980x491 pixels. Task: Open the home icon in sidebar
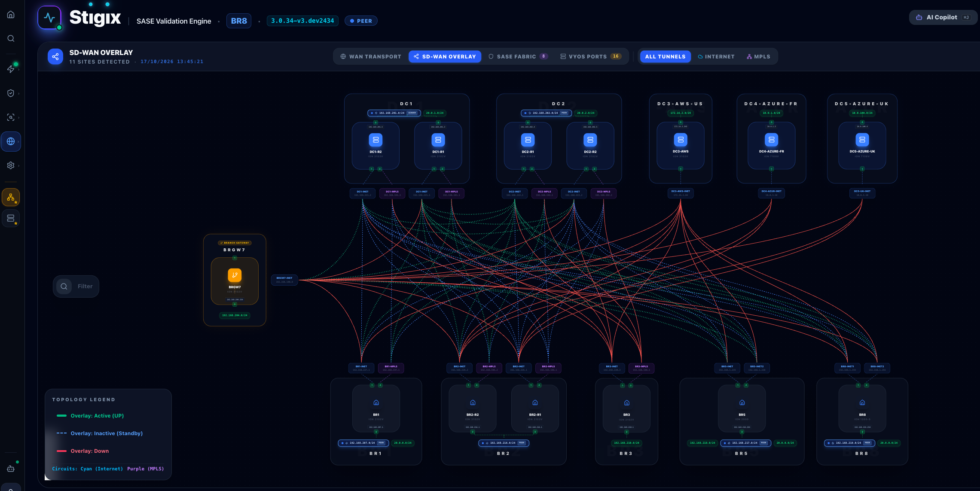(11, 15)
